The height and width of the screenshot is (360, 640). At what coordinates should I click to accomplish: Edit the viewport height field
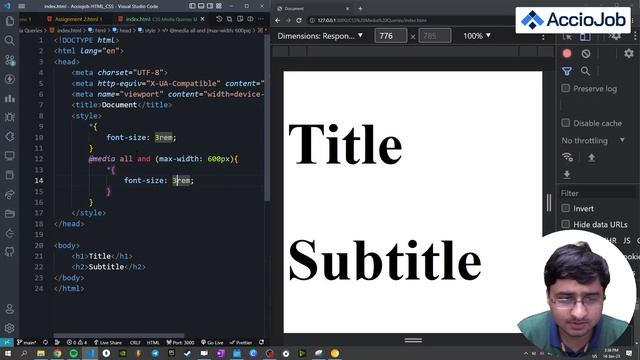[435, 36]
